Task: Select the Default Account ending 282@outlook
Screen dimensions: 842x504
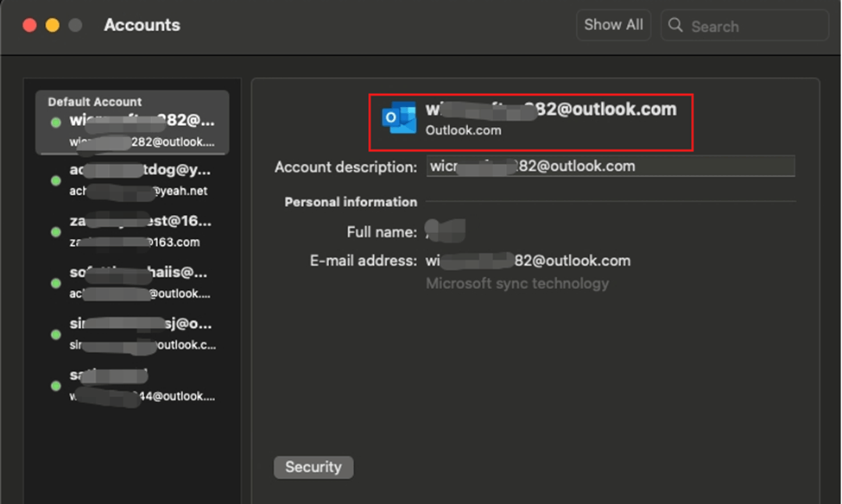Action: point(132,123)
